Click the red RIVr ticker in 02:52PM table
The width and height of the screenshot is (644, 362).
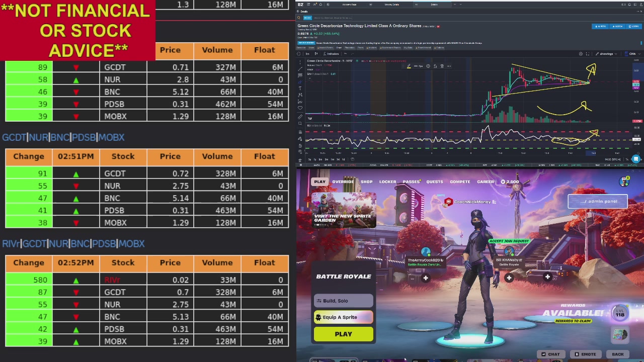pyautogui.click(x=112, y=280)
